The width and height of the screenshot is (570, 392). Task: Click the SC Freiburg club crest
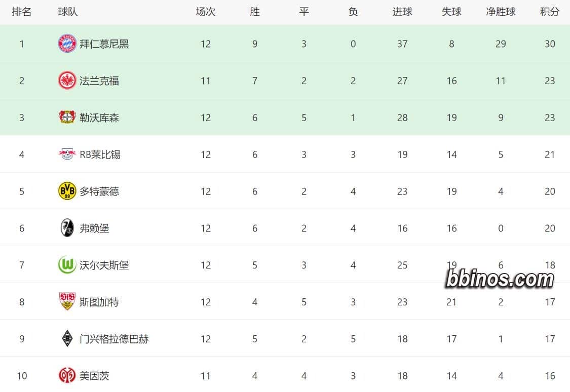point(67,228)
